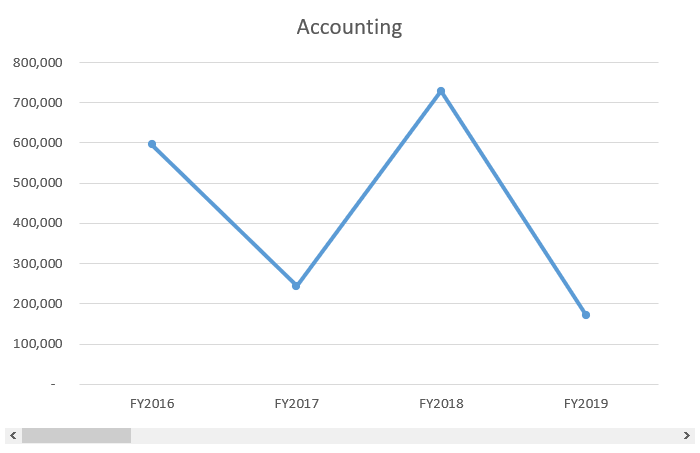
Task: Click the FY2019 axis label
Action: point(586,404)
